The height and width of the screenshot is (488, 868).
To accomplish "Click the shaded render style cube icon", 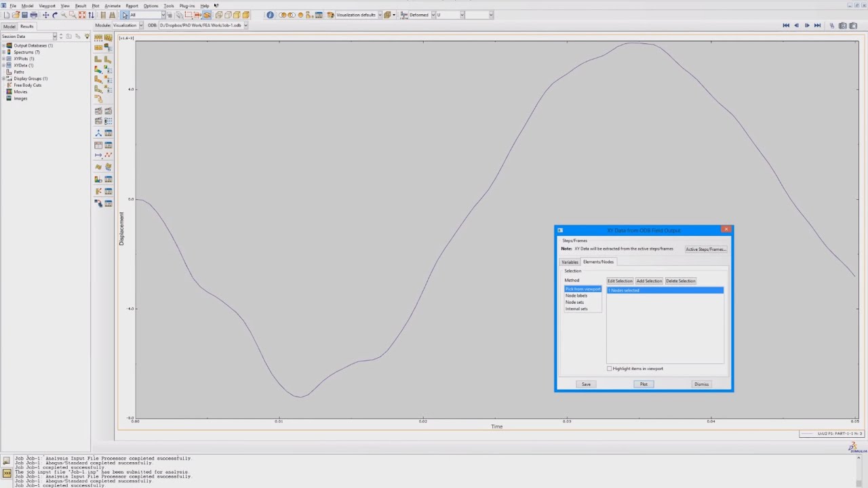I will pos(245,15).
